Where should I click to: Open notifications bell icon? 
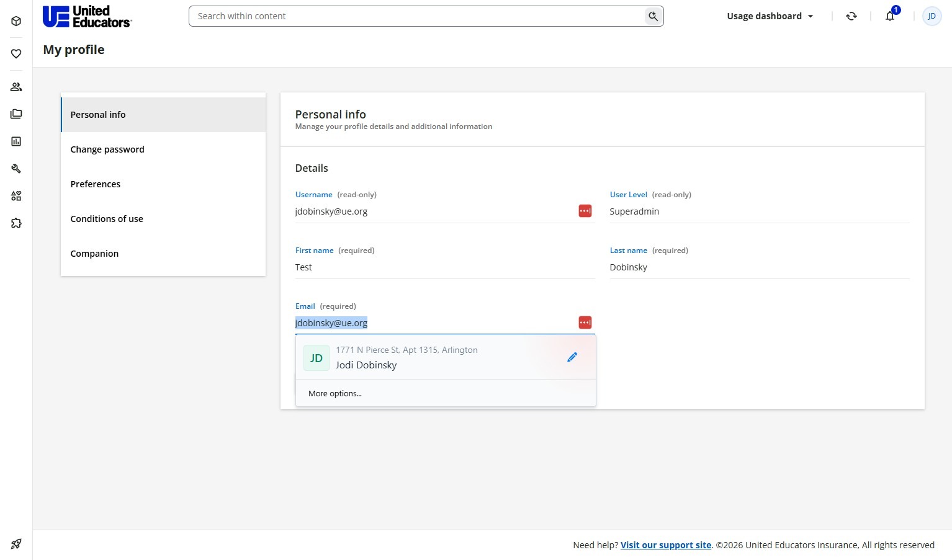[890, 16]
